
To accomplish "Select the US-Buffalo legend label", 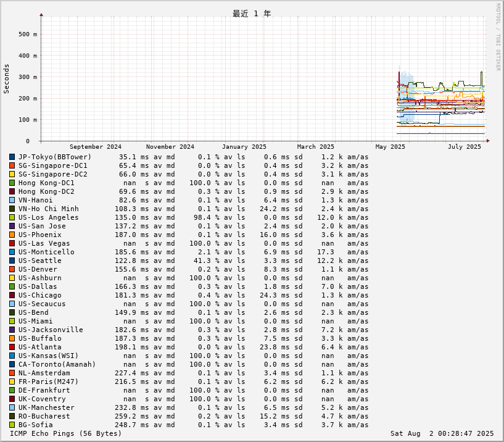I will click(40, 338).
